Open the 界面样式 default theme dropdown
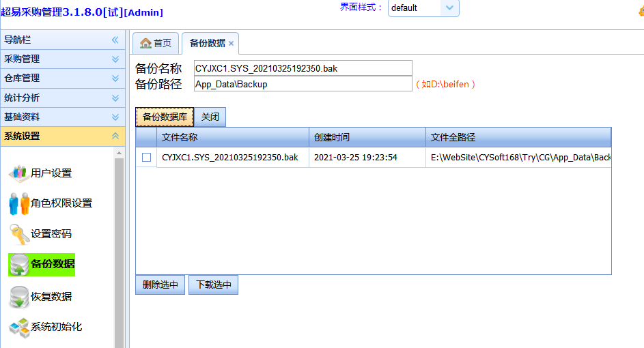 [x=449, y=8]
